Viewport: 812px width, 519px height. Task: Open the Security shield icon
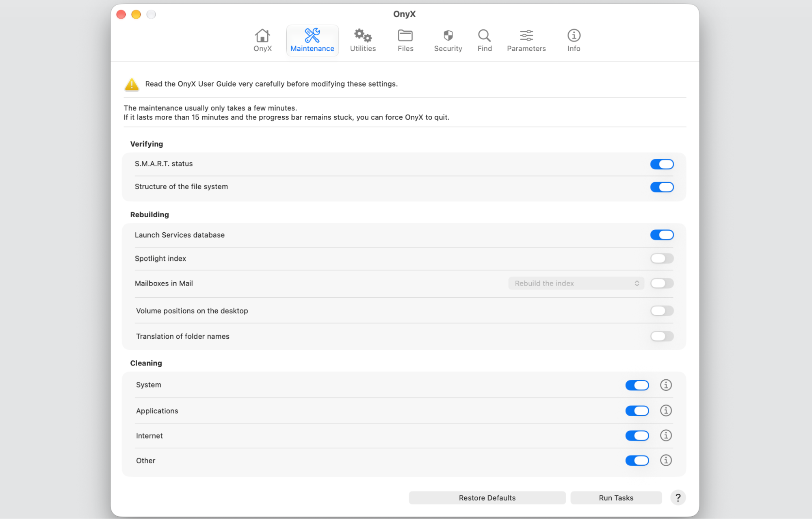click(448, 35)
